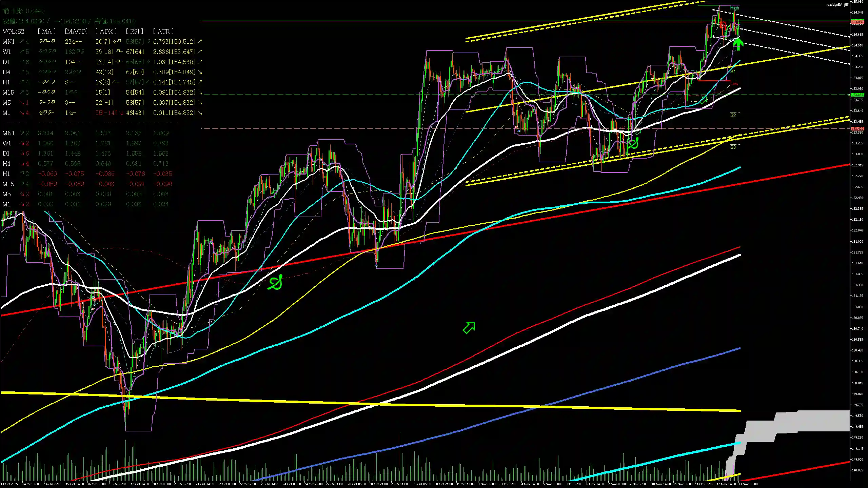Click the green loop symbol near the red trendline
Screen dimensions: 868x488
pos(275,283)
